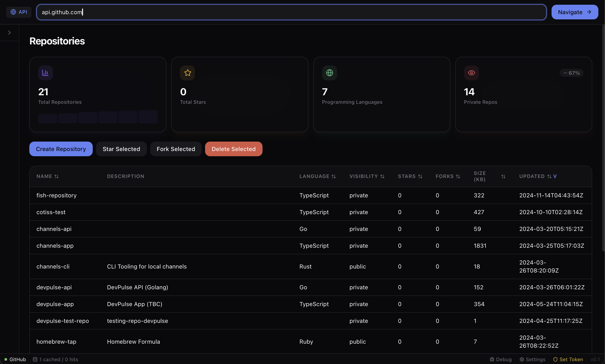Select the channels-cli row
The width and height of the screenshot is (605, 364).
tap(311, 267)
